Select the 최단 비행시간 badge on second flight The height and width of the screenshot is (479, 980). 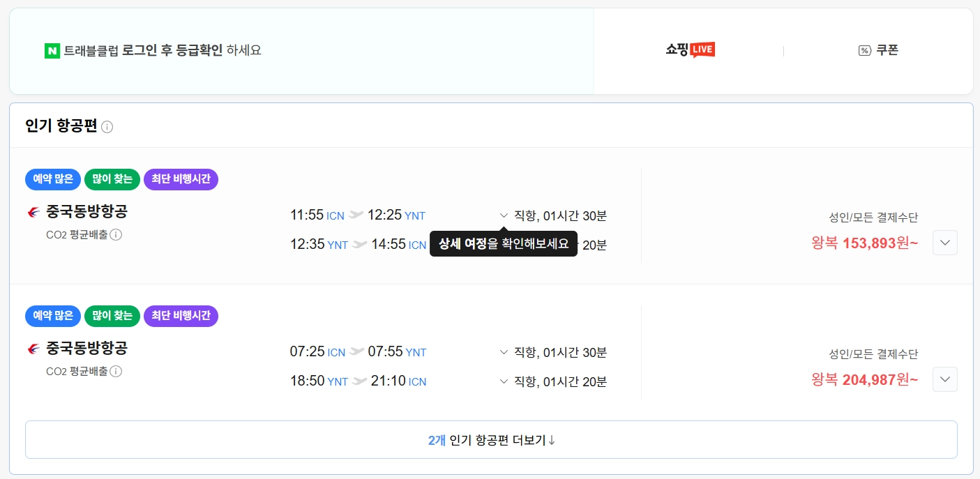(x=181, y=316)
